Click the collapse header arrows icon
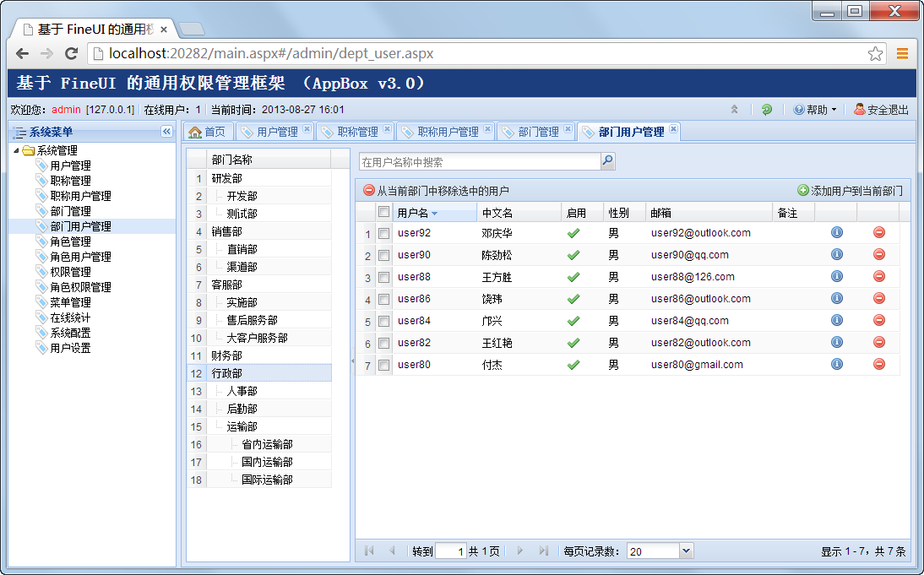 [x=735, y=110]
